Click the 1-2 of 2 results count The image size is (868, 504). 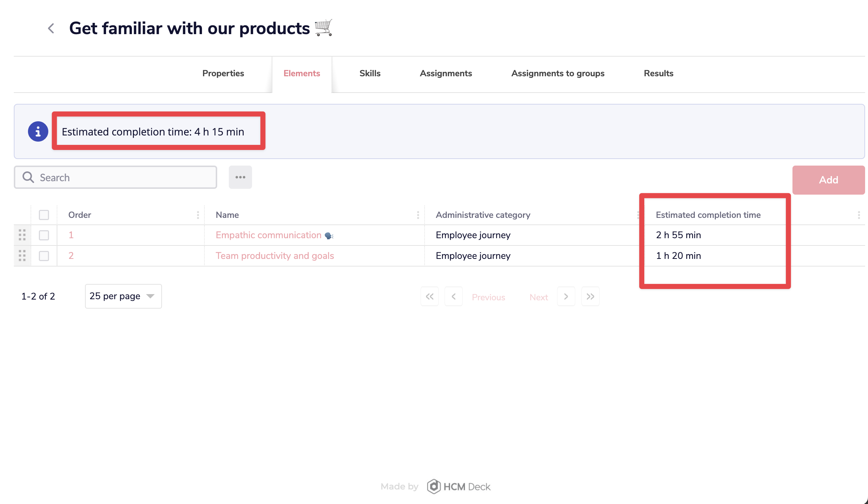(38, 296)
